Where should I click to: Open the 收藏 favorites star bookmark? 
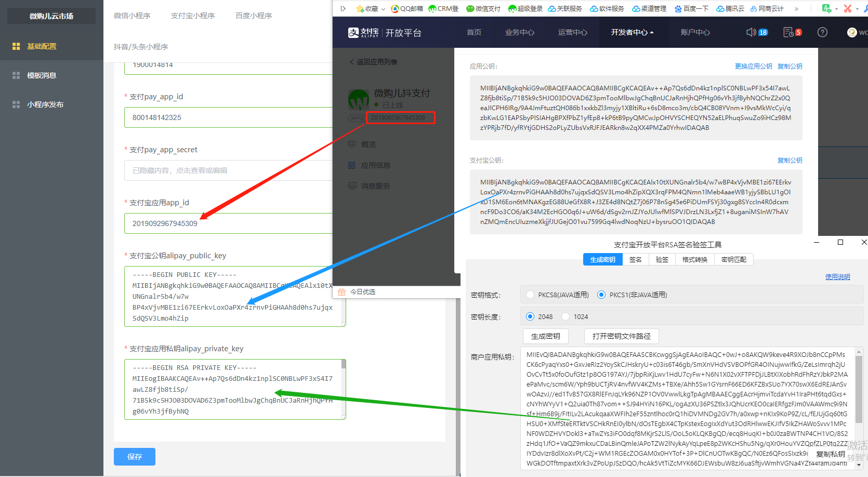(367, 8)
